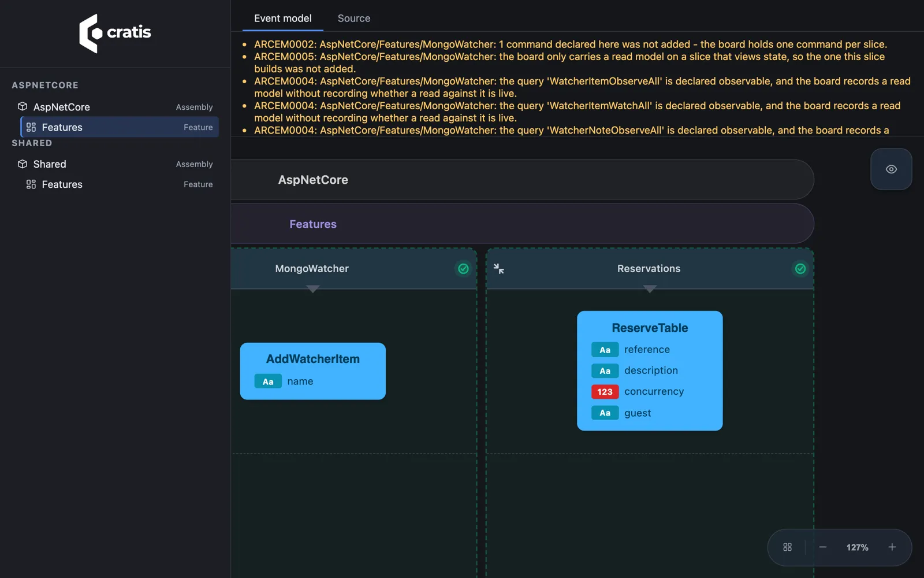Viewport: 924px width, 578px height.
Task: Collapse the Reservations slice with the arrows icon
Action: tap(499, 269)
